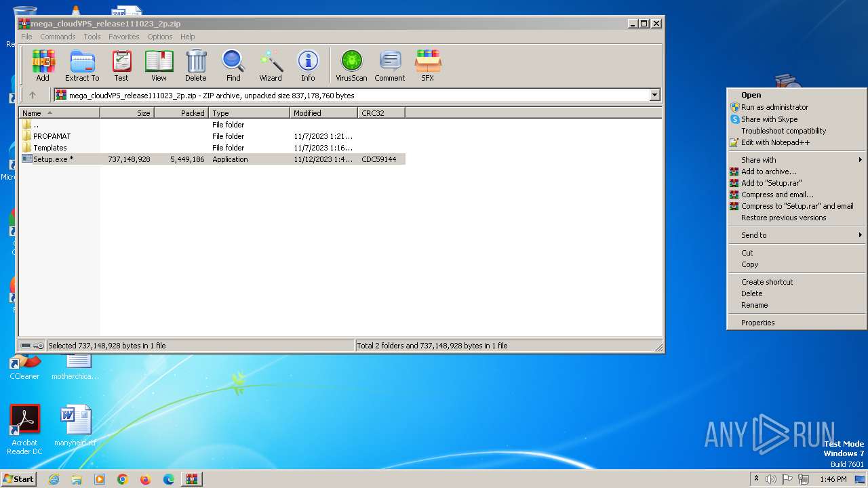Screen dimensions: 868x488
Task: Select Troubleshoot compatibility
Action: pyautogui.click(x=796, y=131)
